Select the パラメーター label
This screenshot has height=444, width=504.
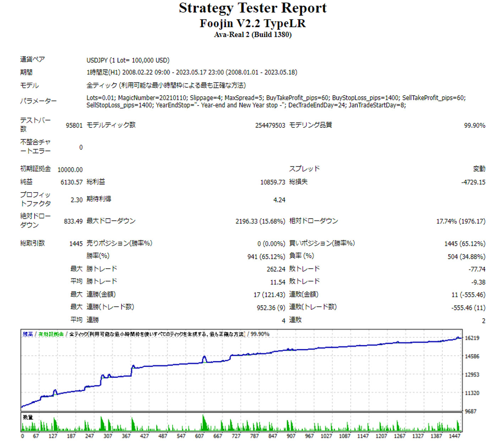(38, 101)
